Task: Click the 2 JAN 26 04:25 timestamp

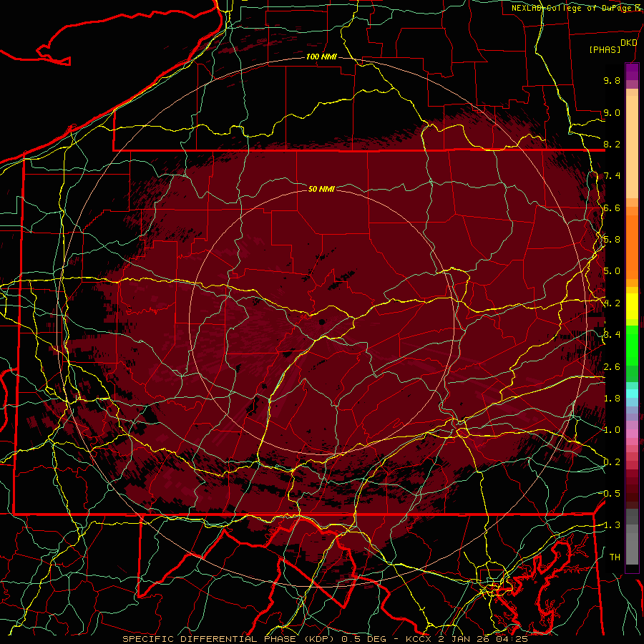Action: click(483, 639)
